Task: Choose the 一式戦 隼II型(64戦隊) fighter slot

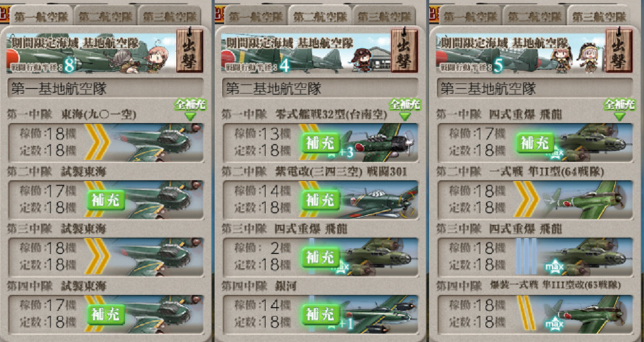Action: click(x=535, y=200)
